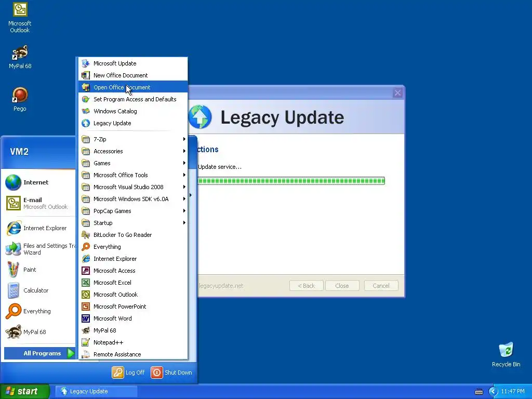532x399 pixels.
Task: Click the 7-Zip folder icon
Action: point(86,139)
